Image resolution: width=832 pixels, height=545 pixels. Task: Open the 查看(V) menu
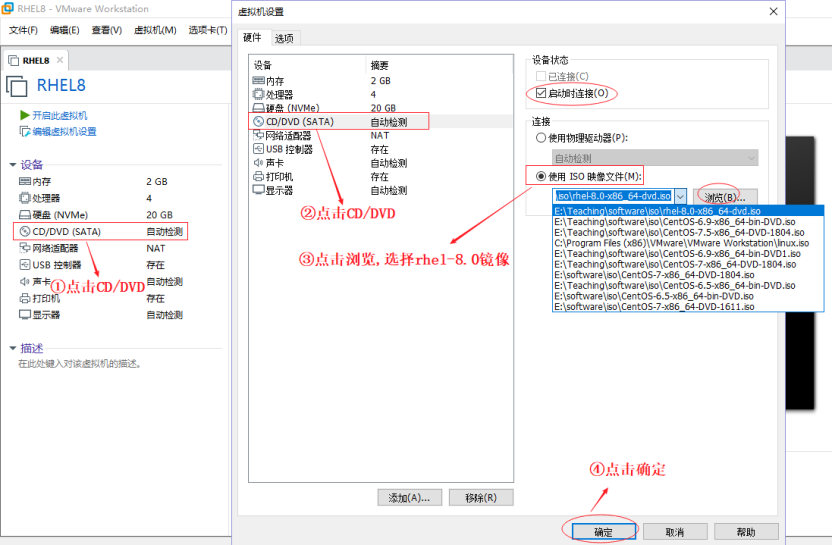[106, 30]
